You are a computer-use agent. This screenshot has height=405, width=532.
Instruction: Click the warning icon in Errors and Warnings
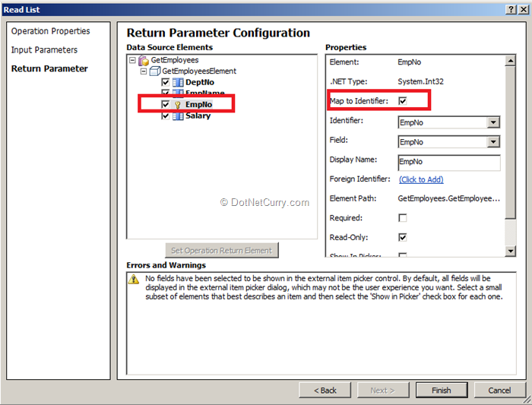(x=134, y=279)
